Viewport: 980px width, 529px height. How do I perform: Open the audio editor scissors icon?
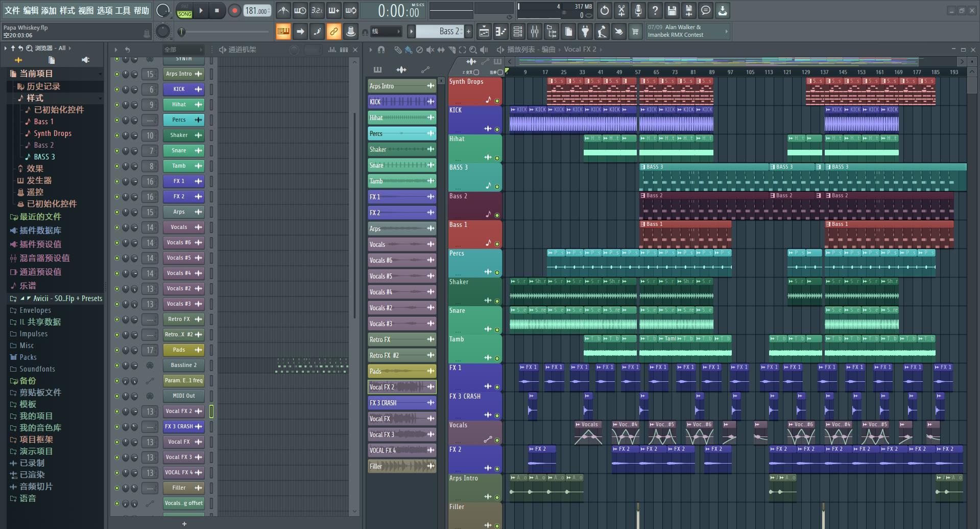pyautogui.click(x=622, y=10)
